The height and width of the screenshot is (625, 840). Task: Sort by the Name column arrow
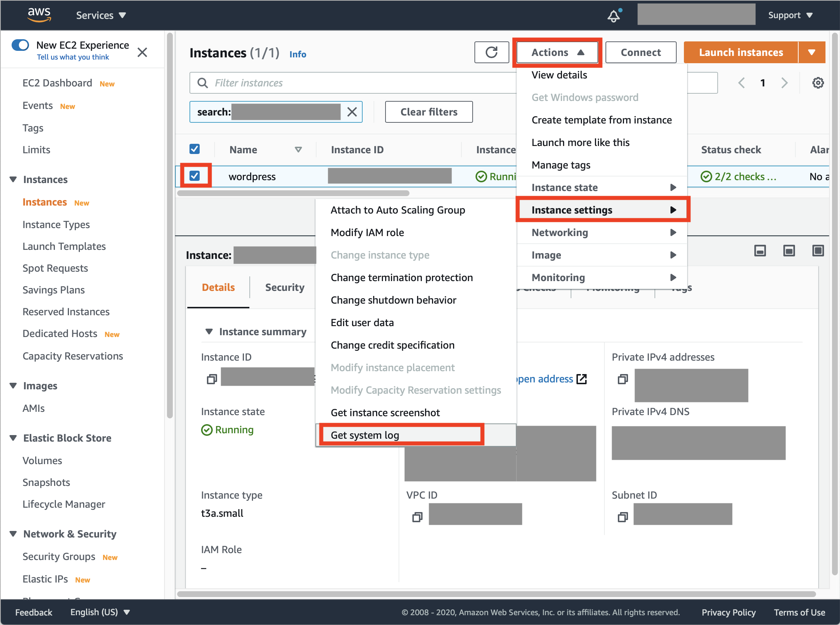[298, 150]
